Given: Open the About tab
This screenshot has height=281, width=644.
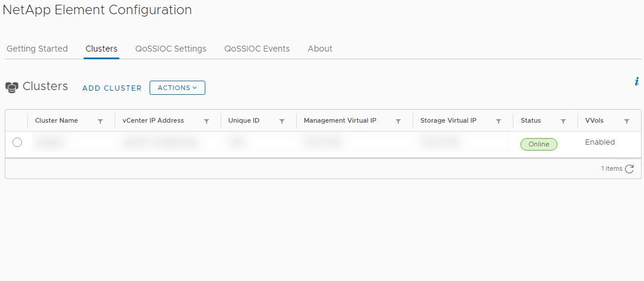Looking at the screenshot, I should (320, 49).
